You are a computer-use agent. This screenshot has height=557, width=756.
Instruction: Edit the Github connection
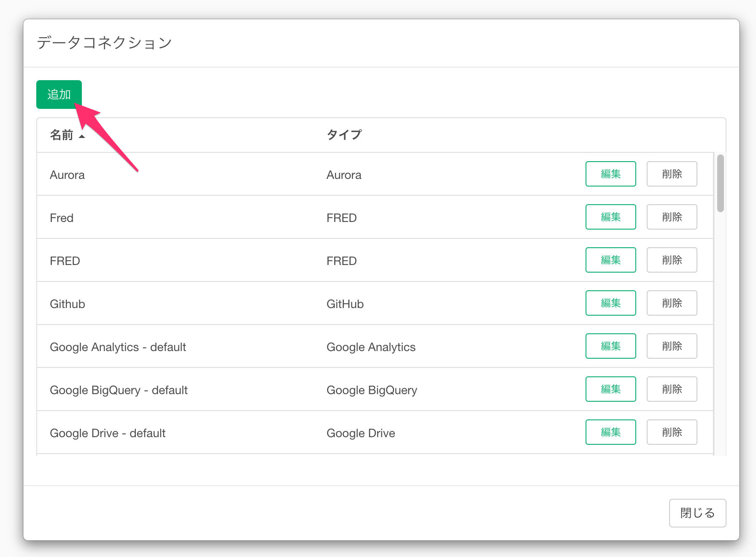pyautogui.click(x=610, y=303)
